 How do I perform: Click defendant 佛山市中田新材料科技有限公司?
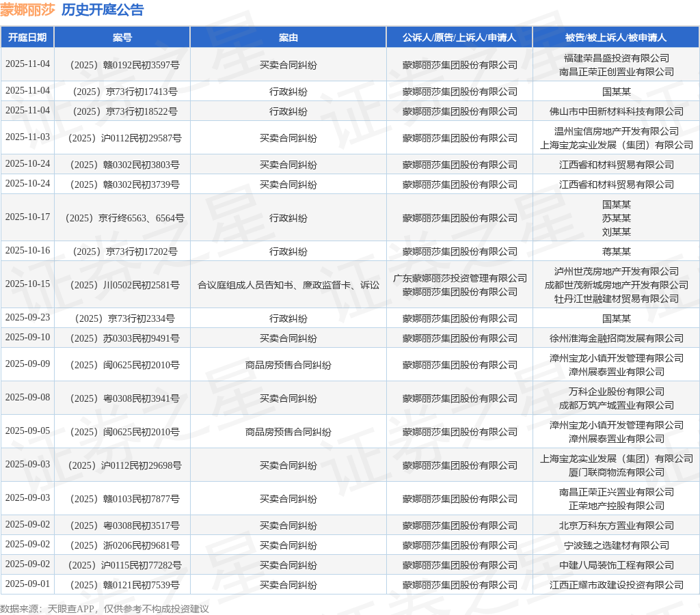(x=617, y=111)
